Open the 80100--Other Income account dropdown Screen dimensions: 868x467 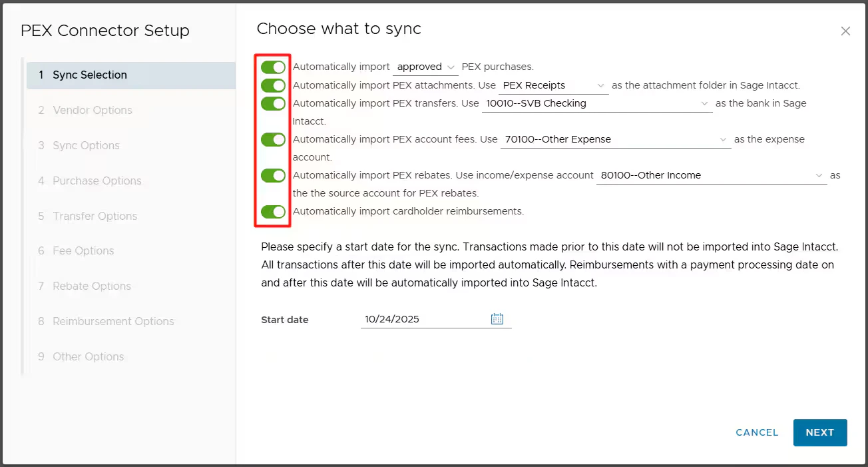pos(712,175)
